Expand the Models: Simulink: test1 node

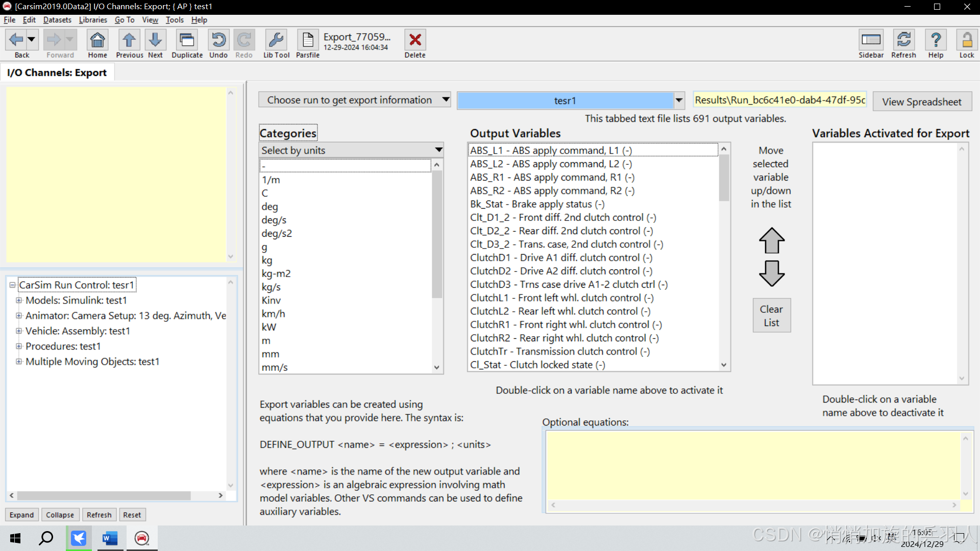[19, 300]
